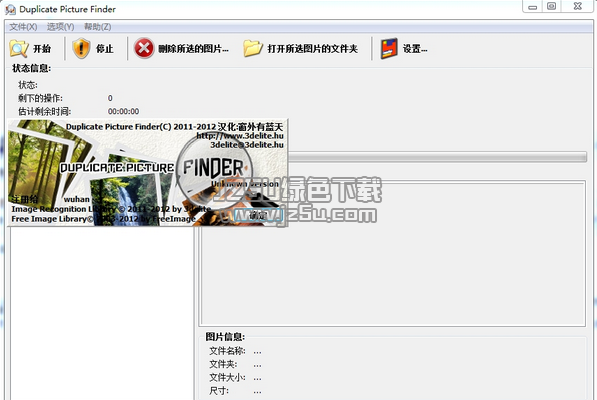Open the 选项(Y) menu
597x400 pixels.
click(x=61, y=27)
